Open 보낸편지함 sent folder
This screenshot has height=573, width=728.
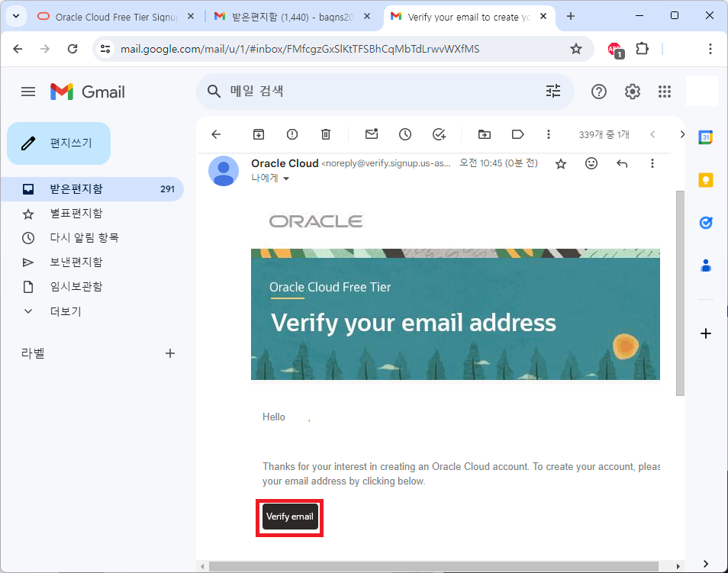pos(76,262)
